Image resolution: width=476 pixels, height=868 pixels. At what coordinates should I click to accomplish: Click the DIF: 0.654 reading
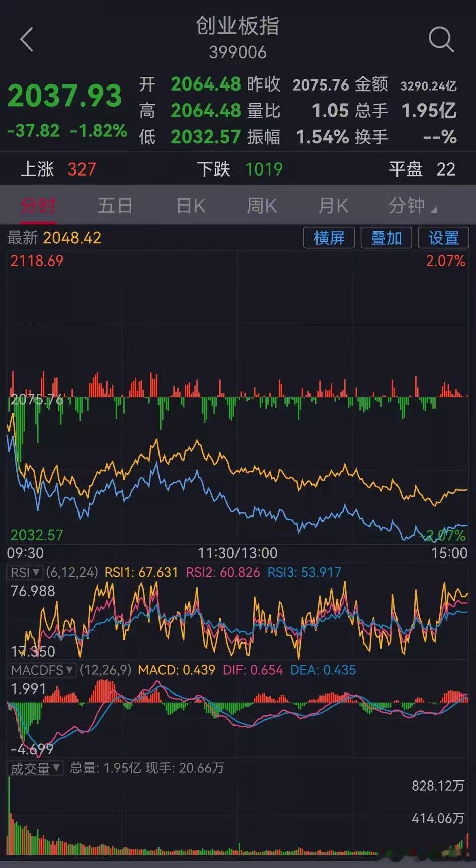[253, 670]
